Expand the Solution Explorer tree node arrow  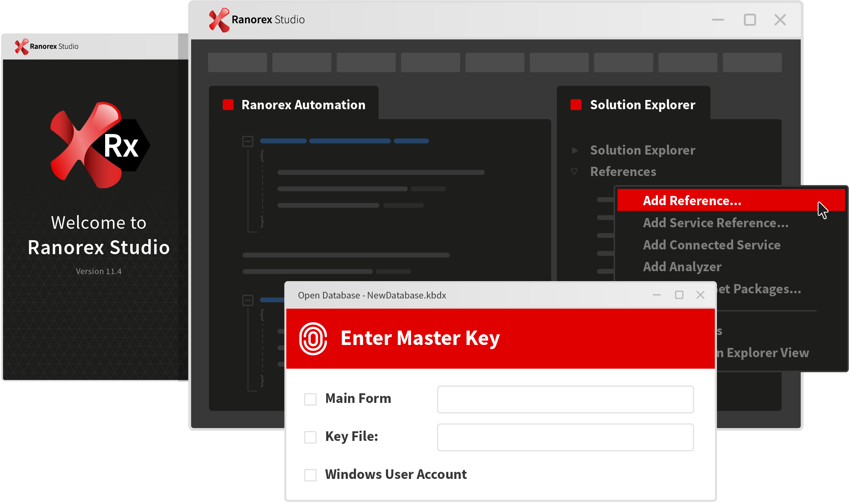pos(574,150)
